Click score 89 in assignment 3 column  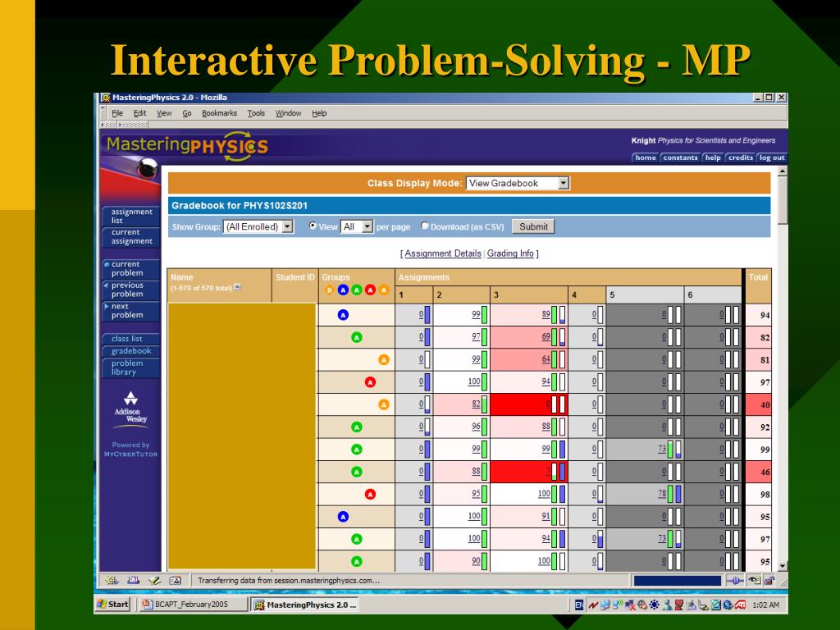tap(546, 314)
